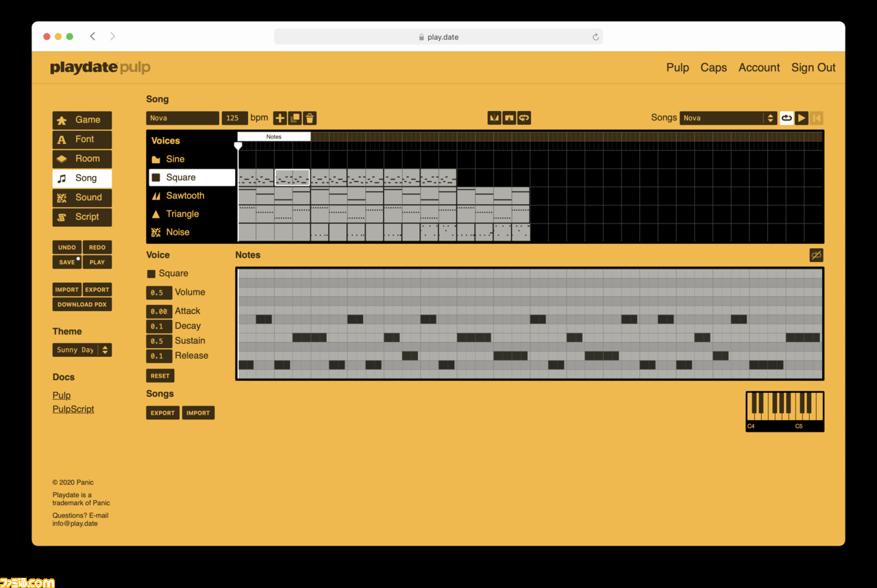The width and height of the screenshot is (877, 588).
Task: Click browser back arrow
Action: click(x=92, y=36)
